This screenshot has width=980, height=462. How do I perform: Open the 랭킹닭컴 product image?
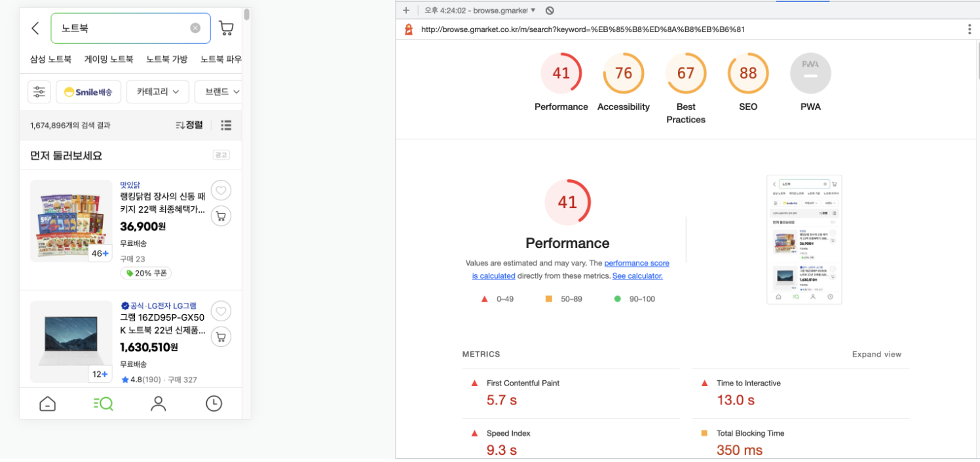coord(71,221)
